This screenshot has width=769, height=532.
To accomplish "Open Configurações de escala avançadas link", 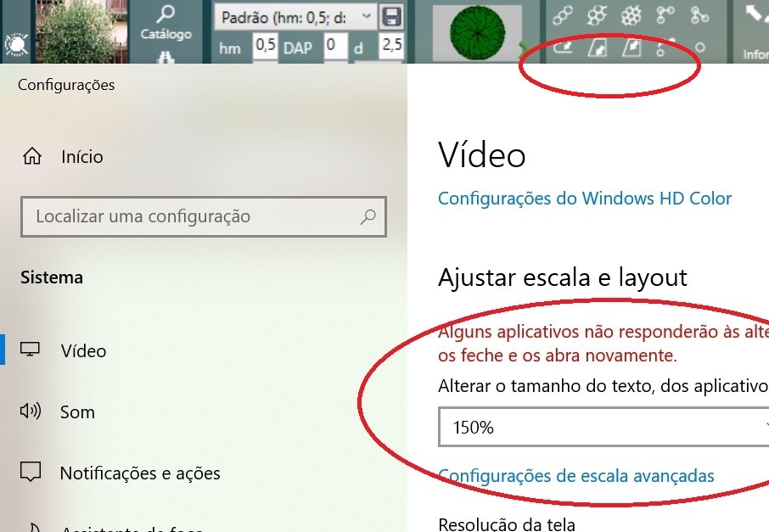I will [575, 476].
